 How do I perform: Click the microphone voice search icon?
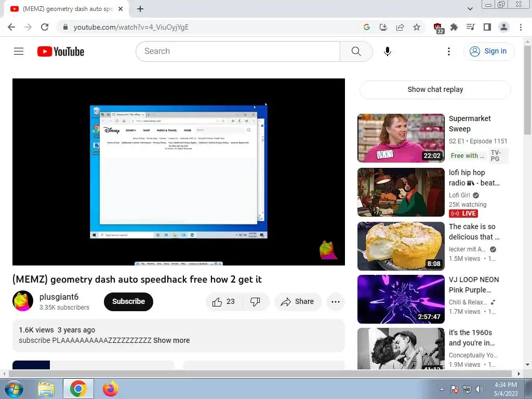(388, 51)
